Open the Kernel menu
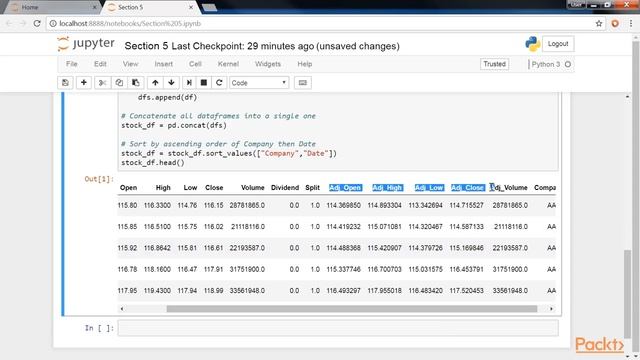The height and width of the screenshot is (360, 640). (228, 64)
